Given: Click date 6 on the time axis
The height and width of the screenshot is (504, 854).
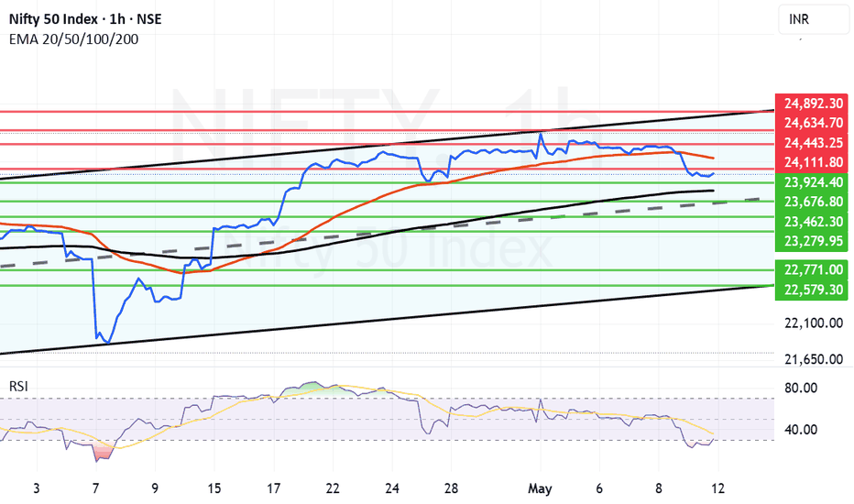Looking at the screenshot, I should coord(599,488).
